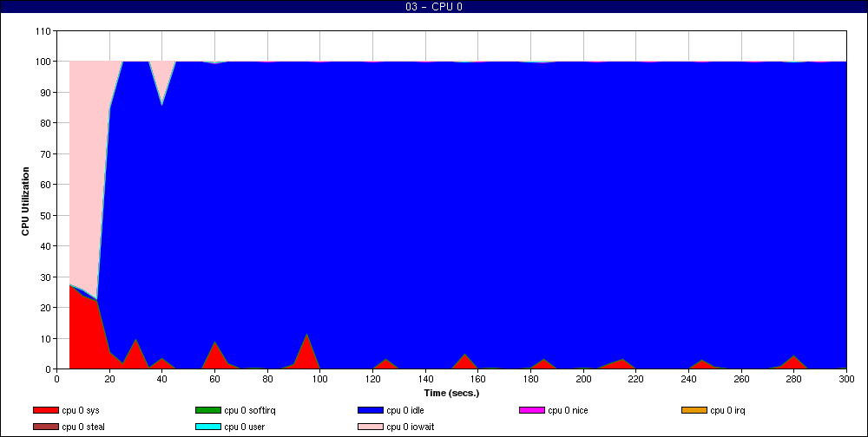Click the pink cpu 0 iowait legend swatch
The height and width of the screenshot is (437, 868).
click(371, 427)
